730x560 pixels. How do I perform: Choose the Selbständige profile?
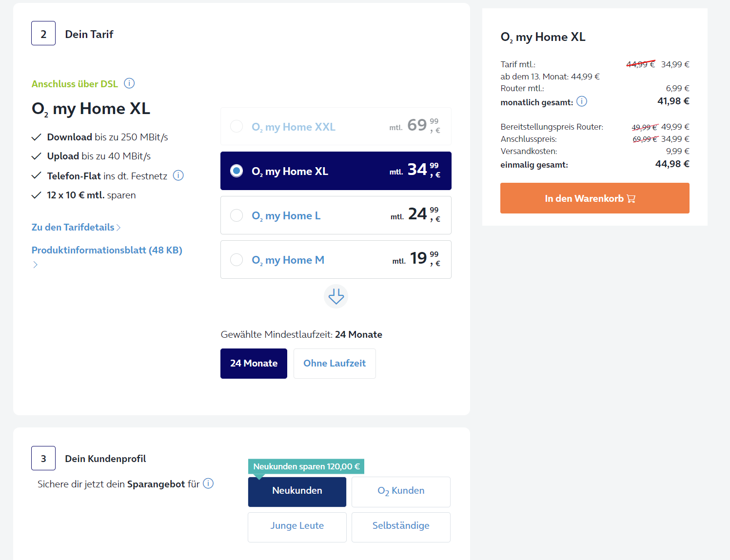coord(401,526)
